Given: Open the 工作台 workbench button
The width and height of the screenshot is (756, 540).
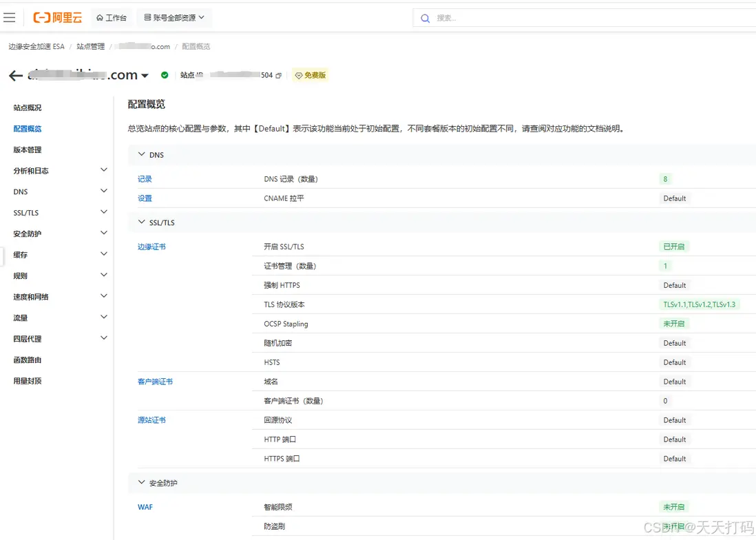Looking at the screenshot, I should tap(112, 18).
